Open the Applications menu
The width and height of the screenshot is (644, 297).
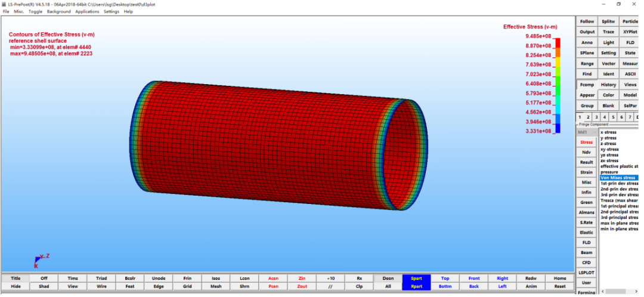click(87, 11)
